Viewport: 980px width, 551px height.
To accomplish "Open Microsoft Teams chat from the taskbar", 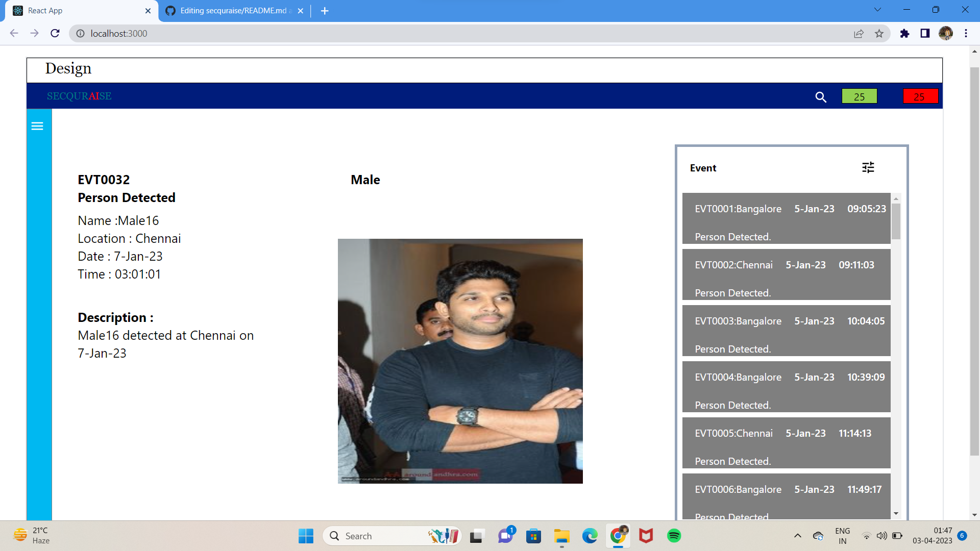I will [x=506, y=536].
